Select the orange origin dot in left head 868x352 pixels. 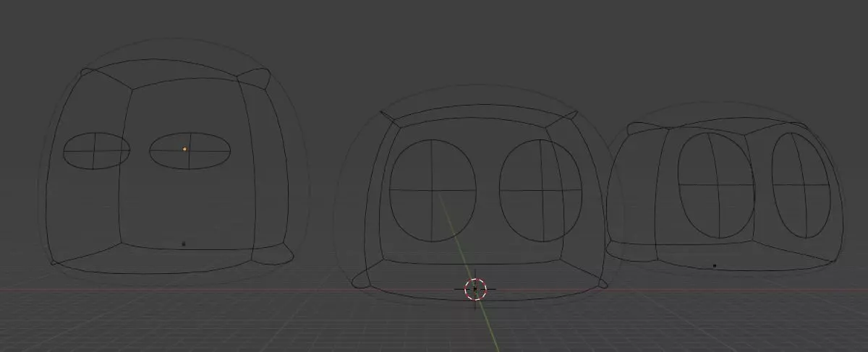[184, 149]
